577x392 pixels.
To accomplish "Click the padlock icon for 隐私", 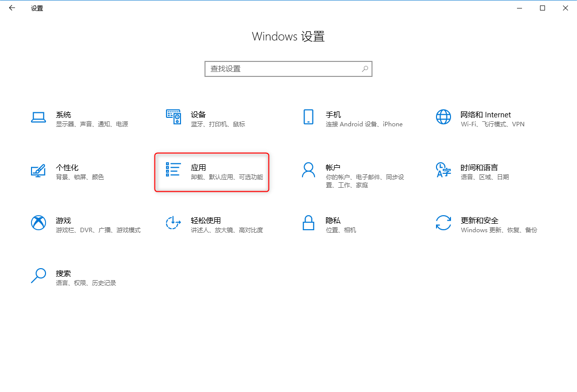I will (308, 223).
